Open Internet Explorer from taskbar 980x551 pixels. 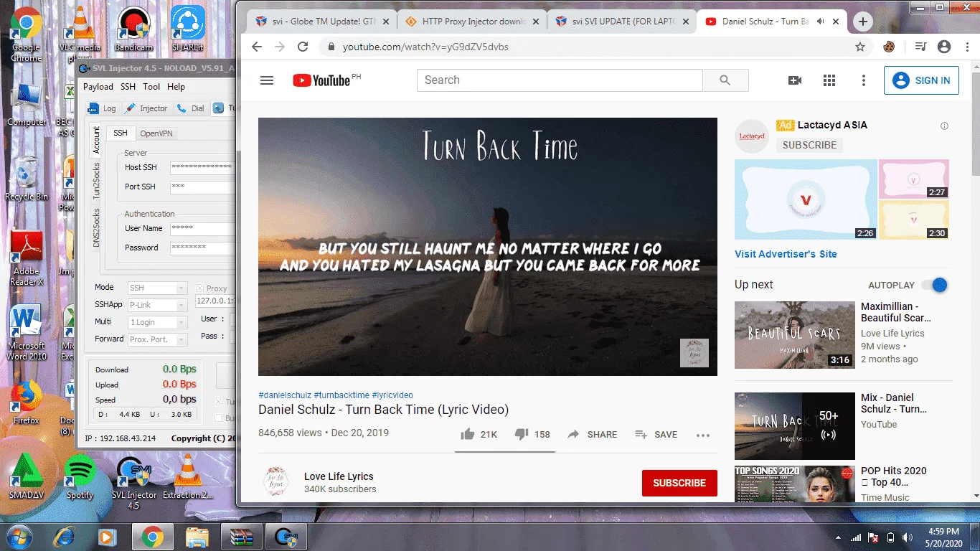coord(65,537)
